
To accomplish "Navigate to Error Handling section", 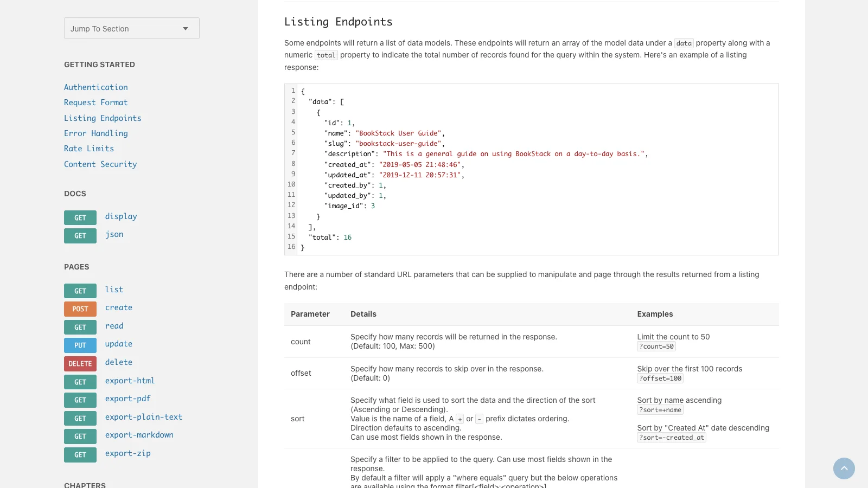I will click(x=96, y=133).
